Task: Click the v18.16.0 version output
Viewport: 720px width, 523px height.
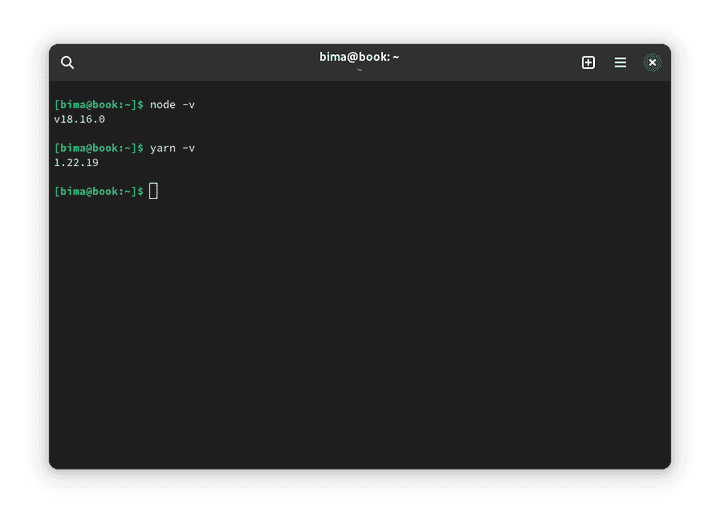Action: (x=79, y=119)
